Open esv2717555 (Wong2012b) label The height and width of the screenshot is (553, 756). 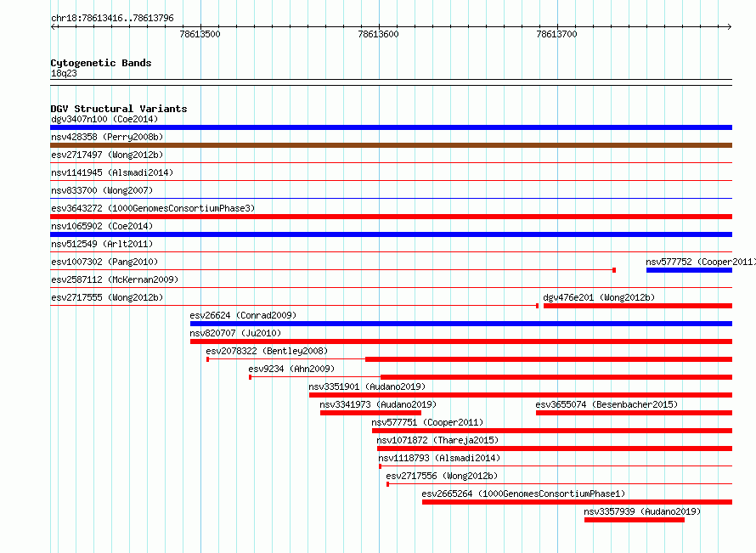tap(107, 297)
